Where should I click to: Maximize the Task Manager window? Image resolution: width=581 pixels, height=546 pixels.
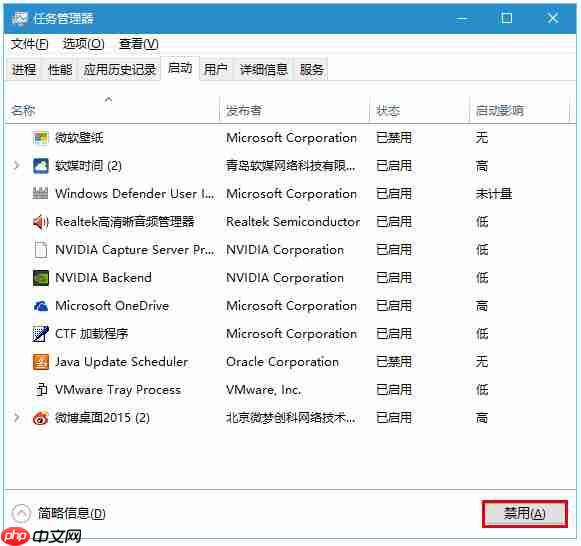(x=506, y=18)
